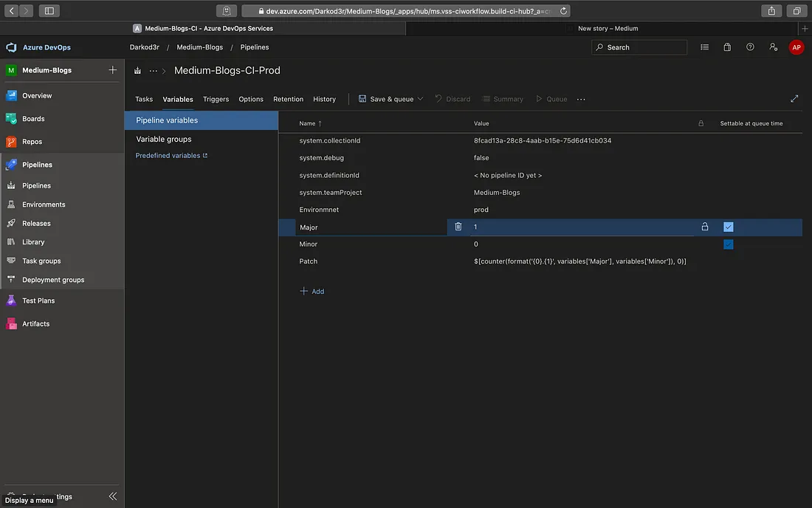The width and height of the screenshot is (812, 508).
Task: Open the Azure DevOps home logo
Action: [11, 47]
